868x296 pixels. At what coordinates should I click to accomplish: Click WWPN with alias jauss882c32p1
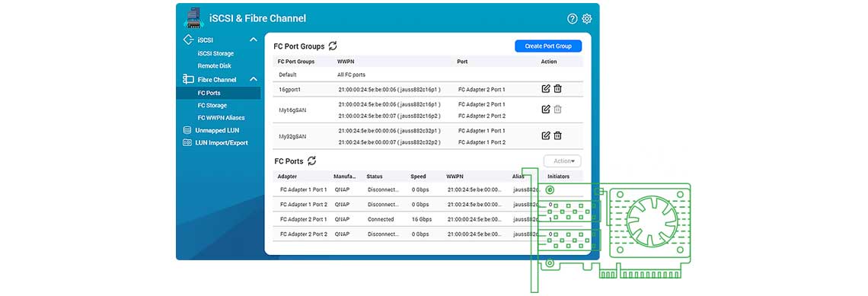coord(390,131)
